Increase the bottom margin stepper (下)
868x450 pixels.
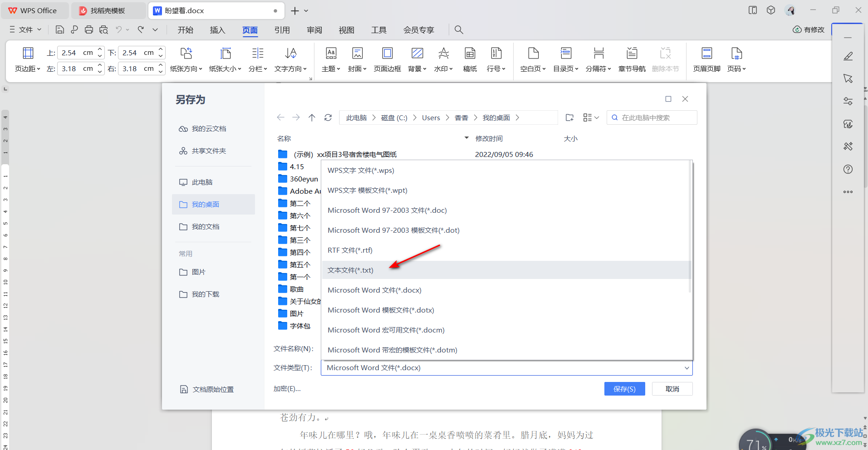[x=161, y=49]
